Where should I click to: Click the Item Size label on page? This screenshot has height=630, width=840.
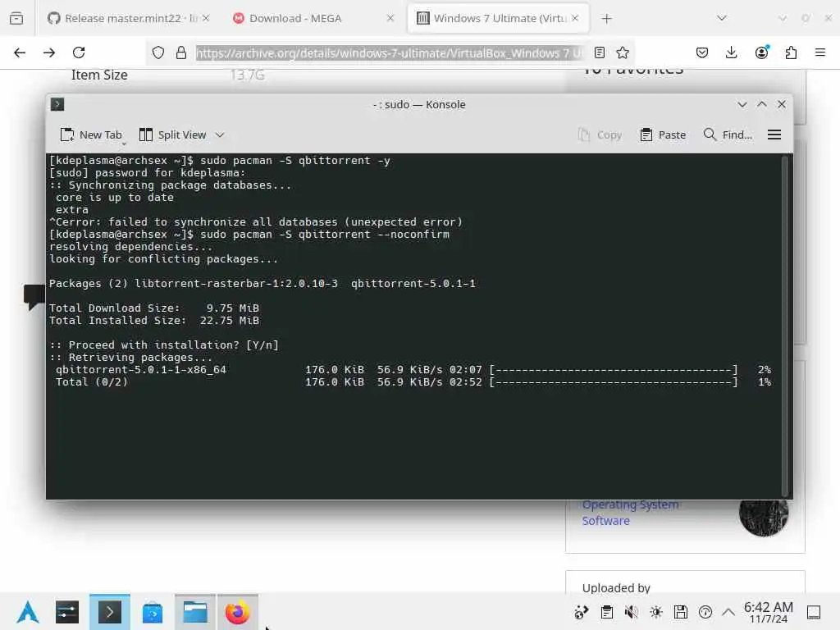pos(99,75)
